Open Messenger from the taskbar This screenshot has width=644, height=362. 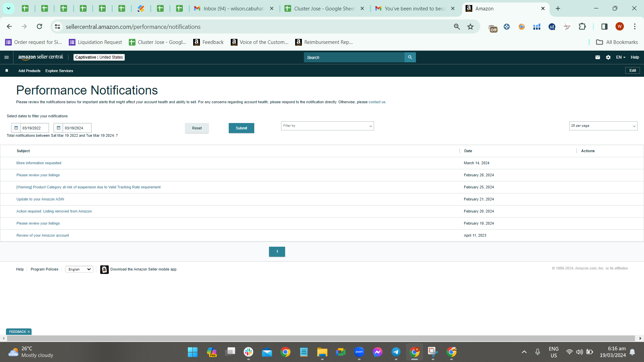pyautogui.click(x=378, y=352)
